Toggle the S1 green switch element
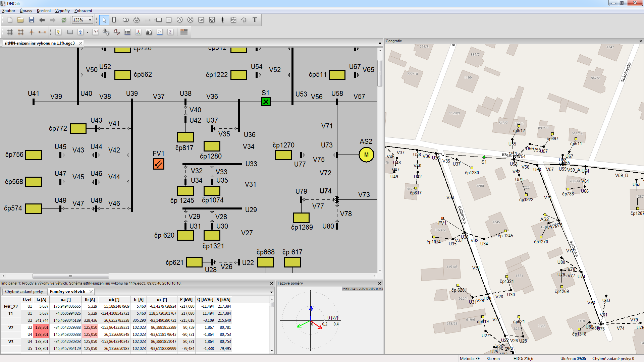 coord(266,102)
